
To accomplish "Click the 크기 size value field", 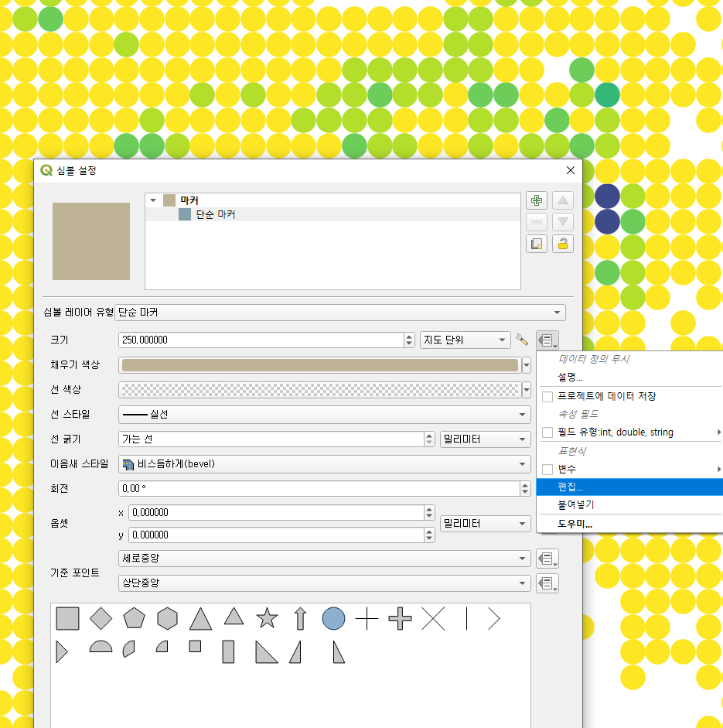I will tap(261, 340).
